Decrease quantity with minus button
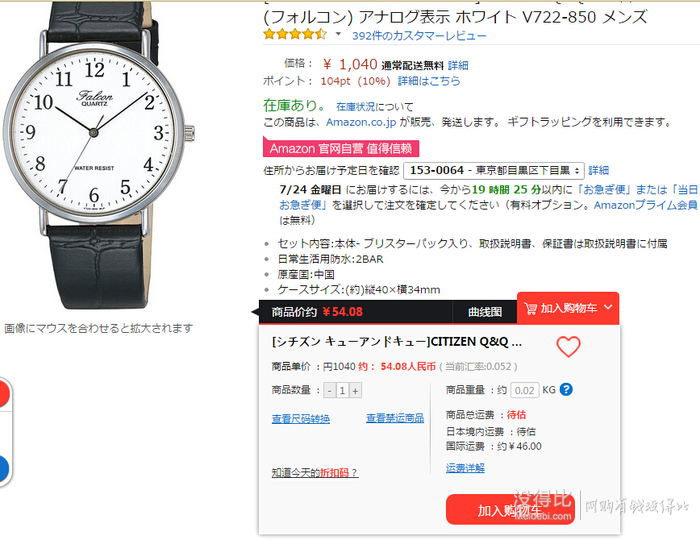 coord(329,390)
